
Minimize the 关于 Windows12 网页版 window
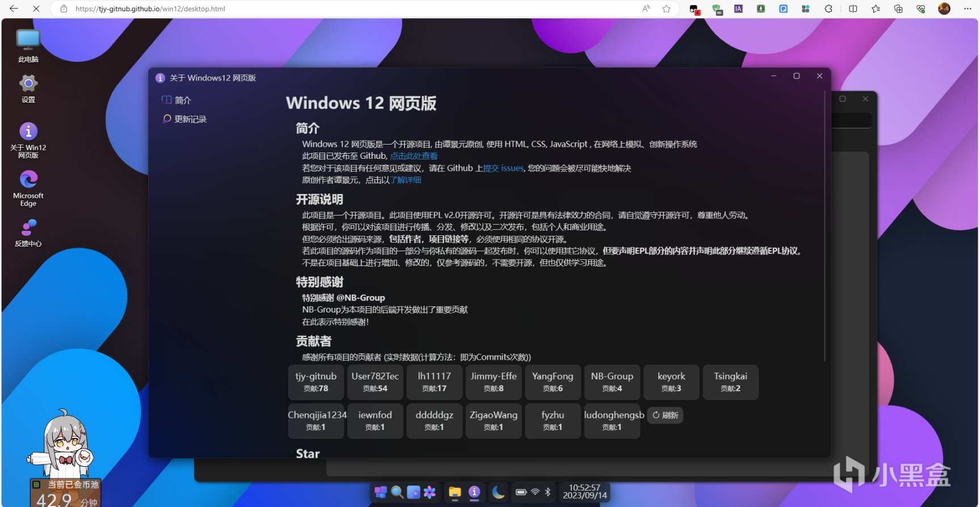click(773, 76)
